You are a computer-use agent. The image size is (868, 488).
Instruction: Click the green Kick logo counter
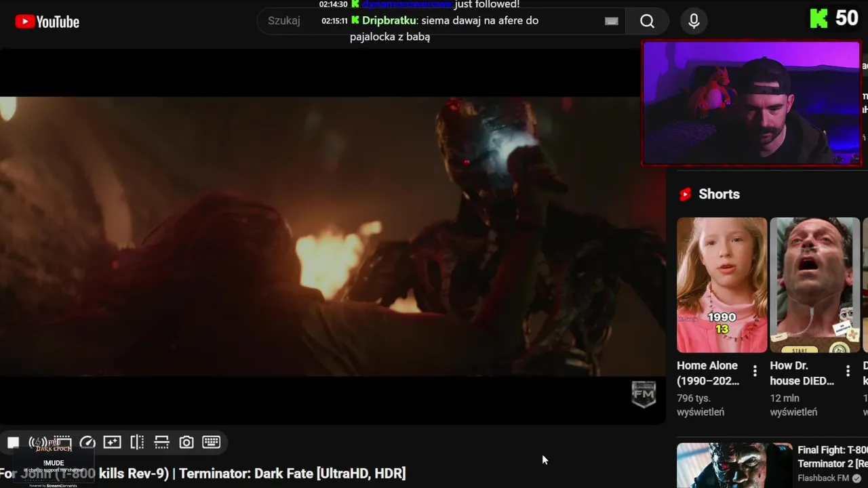835,18
